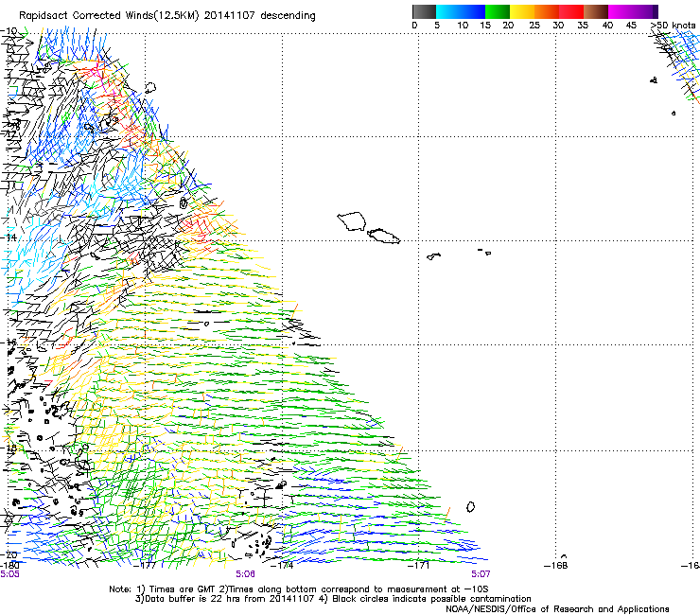Click the small island outline near -177, -11

(x=150, y=88)
